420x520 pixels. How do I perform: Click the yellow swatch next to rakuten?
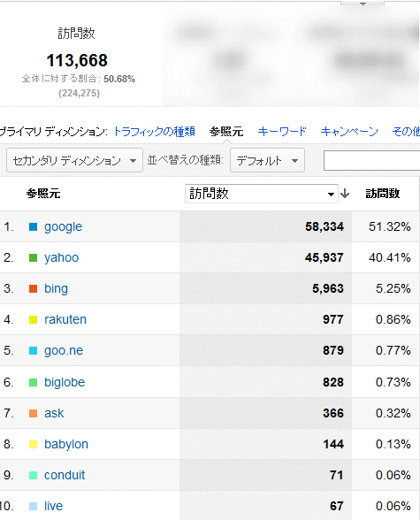(x=33, y=320)
